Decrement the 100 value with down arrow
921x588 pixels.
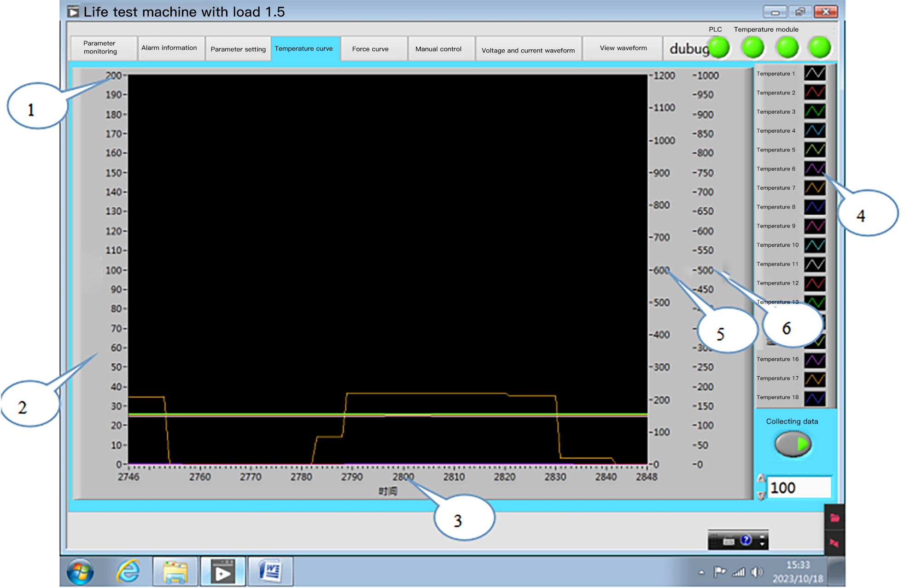(x=761, y=495)
